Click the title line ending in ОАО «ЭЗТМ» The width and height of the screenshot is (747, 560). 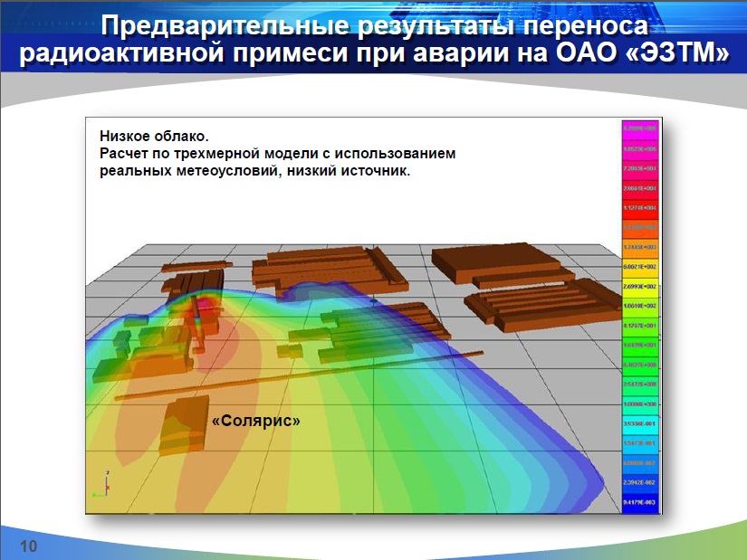[375, 52]
